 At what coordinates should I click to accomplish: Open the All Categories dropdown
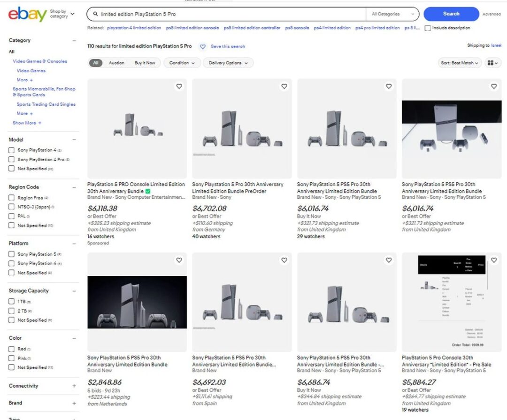tap(392, 15)
